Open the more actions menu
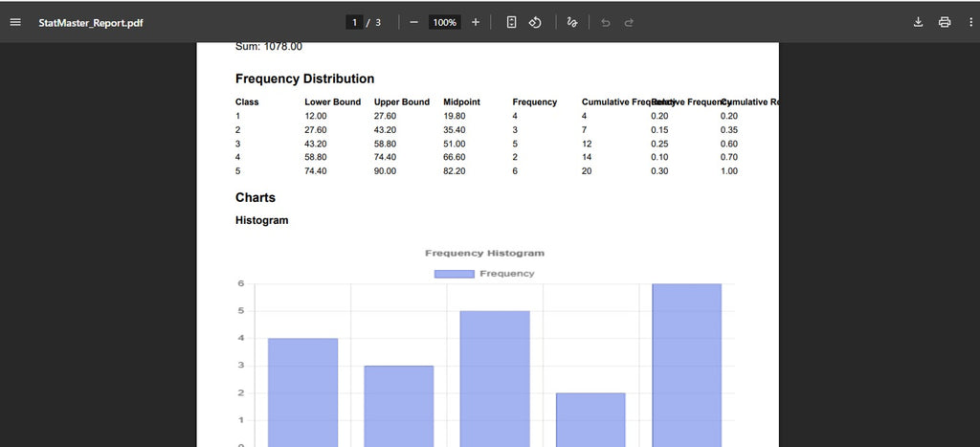The width and height of the screenshot is (980, 447). 969,23
